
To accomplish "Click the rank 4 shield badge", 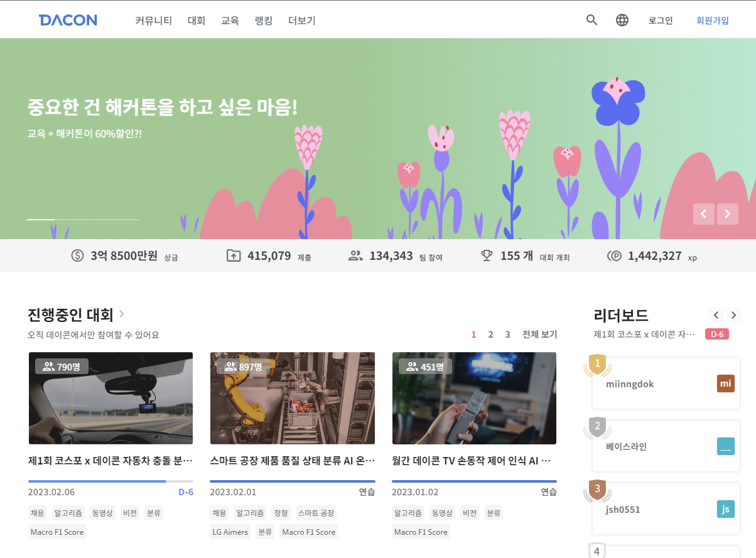I will 597,551.
